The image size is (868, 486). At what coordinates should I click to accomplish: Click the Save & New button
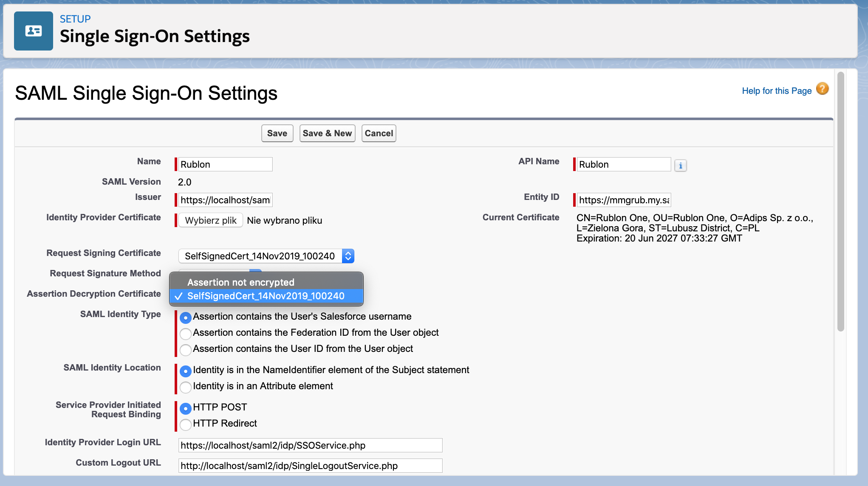pyautogui.click(x=327, y=133)
